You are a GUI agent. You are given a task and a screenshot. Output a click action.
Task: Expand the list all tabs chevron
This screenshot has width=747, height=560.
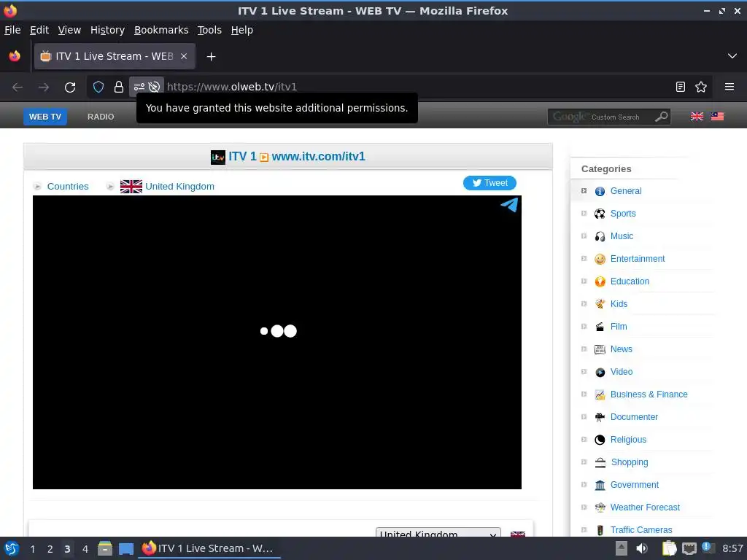tap(732, 56)
